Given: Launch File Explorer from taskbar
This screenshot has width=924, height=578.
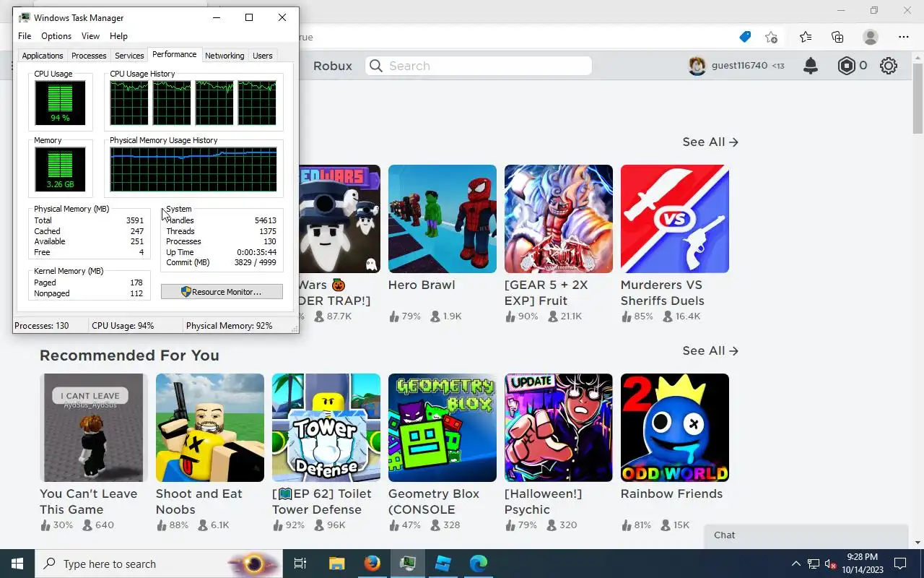Looking at the screenshot, I should [x=336, y=564].
